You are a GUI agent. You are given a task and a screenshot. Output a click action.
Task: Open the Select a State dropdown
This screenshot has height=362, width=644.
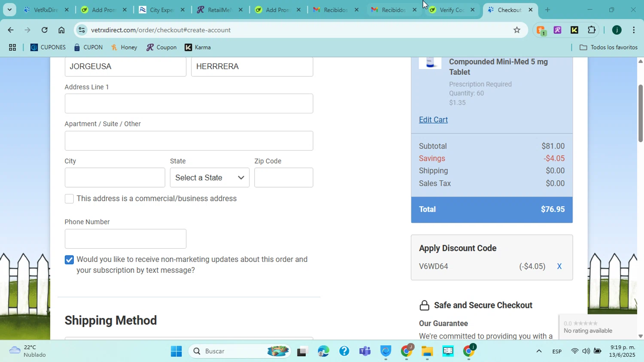210,178
